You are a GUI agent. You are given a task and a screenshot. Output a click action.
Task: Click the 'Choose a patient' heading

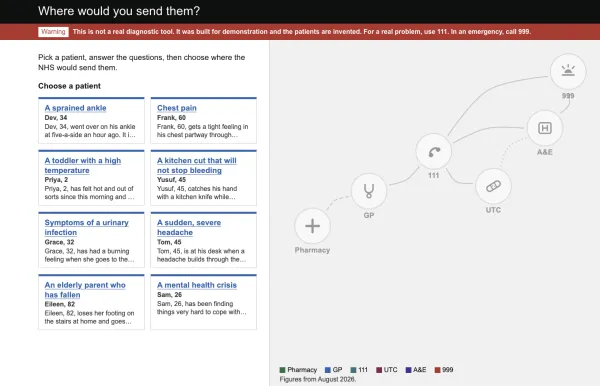pos(69,86)
